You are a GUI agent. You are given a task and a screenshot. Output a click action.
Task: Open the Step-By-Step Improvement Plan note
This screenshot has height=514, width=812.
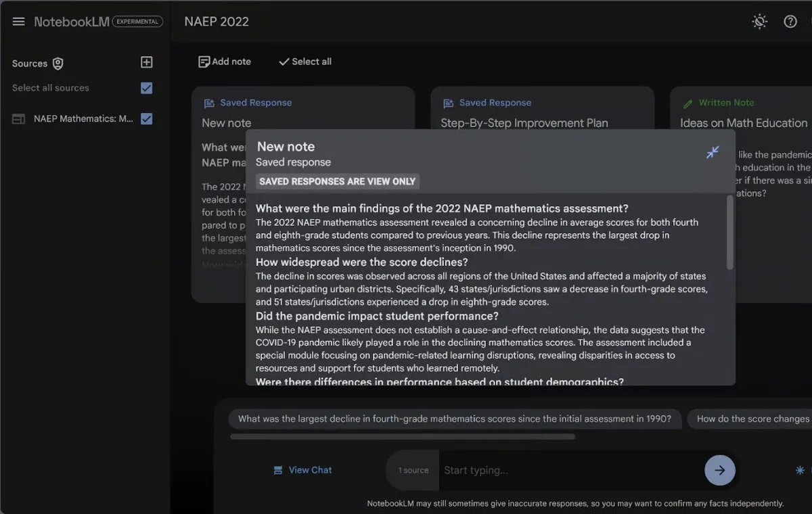click(x=524, y=123)
